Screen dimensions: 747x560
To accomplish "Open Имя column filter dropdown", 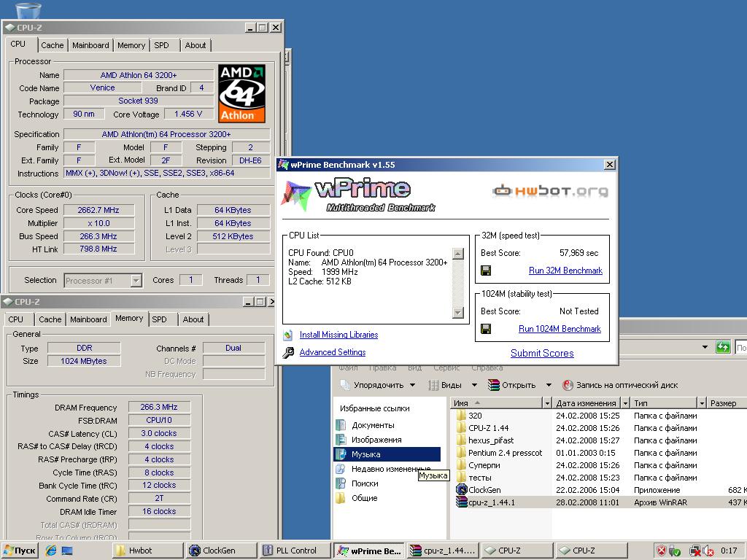I will [547, 402].
